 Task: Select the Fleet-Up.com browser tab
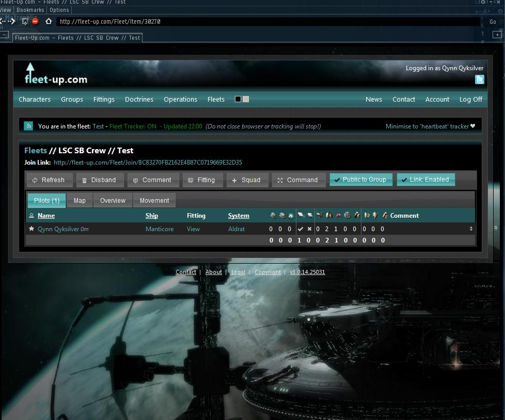click(77, 38)
